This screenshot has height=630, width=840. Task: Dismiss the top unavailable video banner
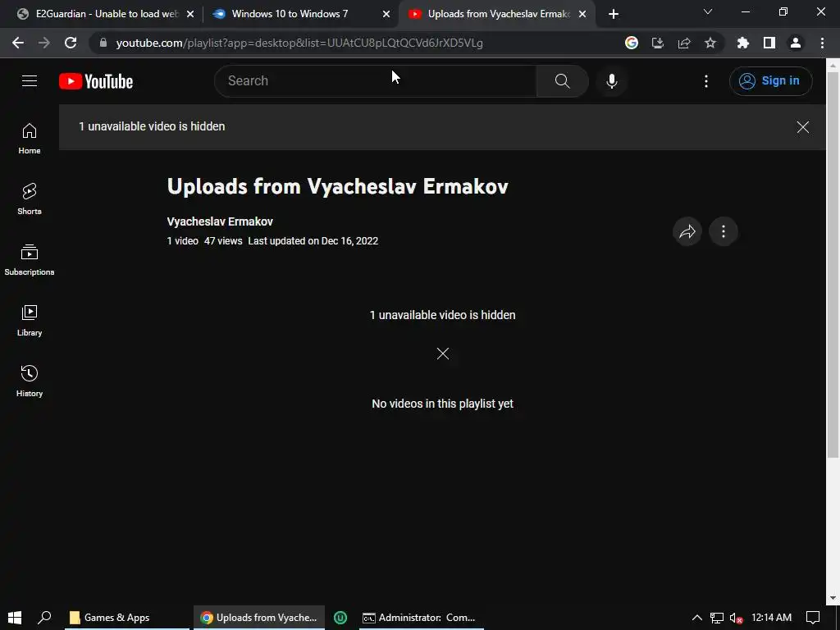pyautogui.click(x=802, y=127)
